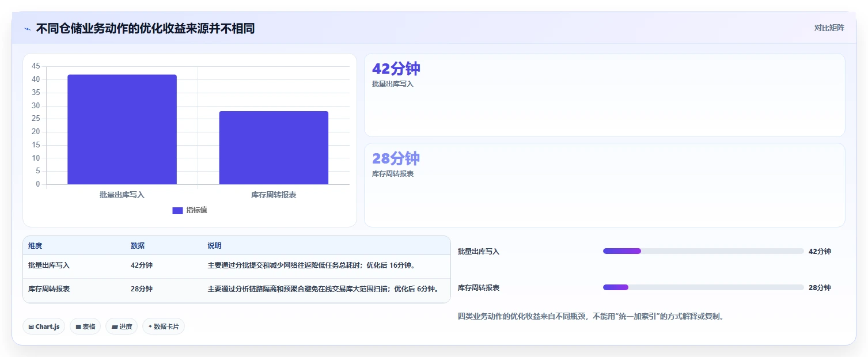Click 批量出库写入 x-axis label in chart
This screenshot has height=357, width=868.
122,195
